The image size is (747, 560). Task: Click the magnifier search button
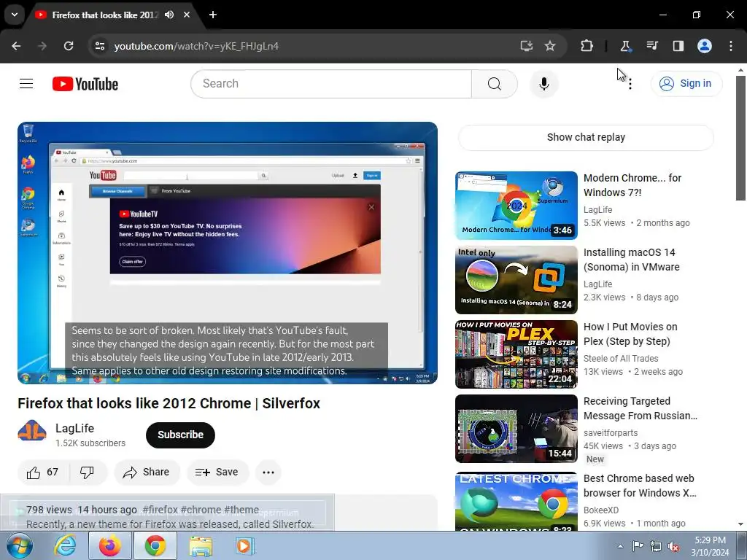point(495,84)
